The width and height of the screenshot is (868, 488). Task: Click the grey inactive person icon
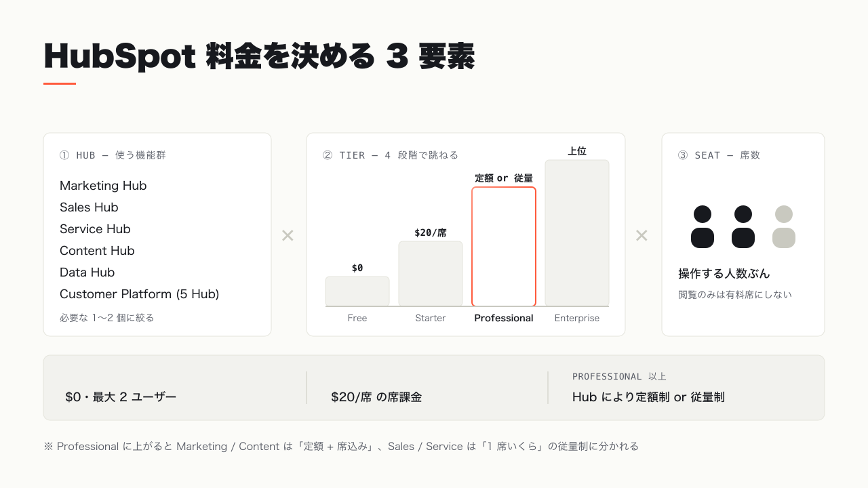[784, 227]
